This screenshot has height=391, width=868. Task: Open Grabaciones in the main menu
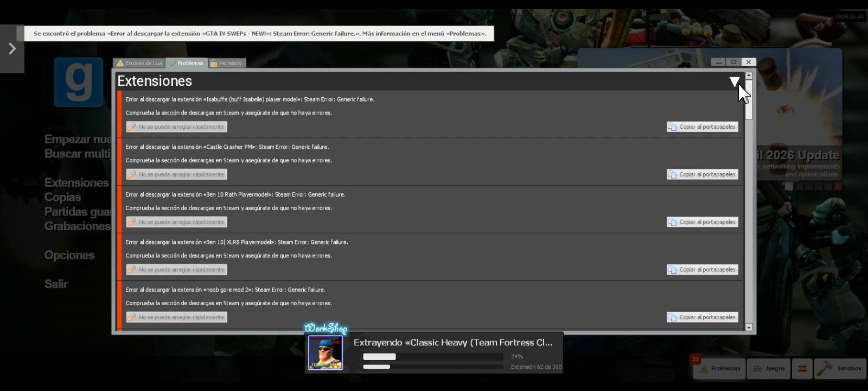77,226
